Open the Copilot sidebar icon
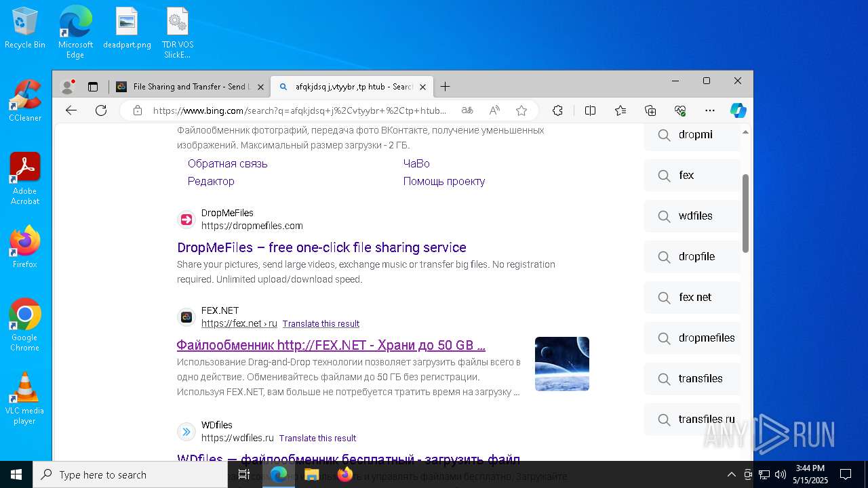The width and height of the screenshot is (868, 488). tap(738, 110)
